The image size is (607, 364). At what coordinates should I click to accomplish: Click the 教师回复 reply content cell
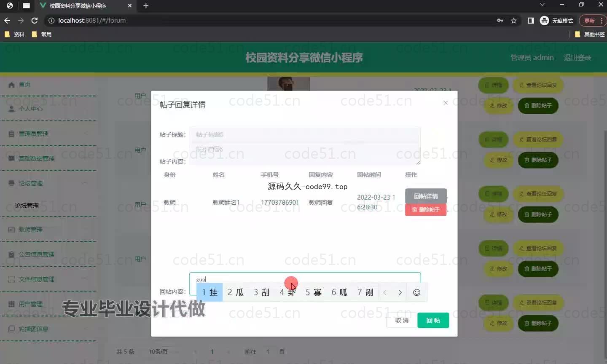(x=321, y=203)
